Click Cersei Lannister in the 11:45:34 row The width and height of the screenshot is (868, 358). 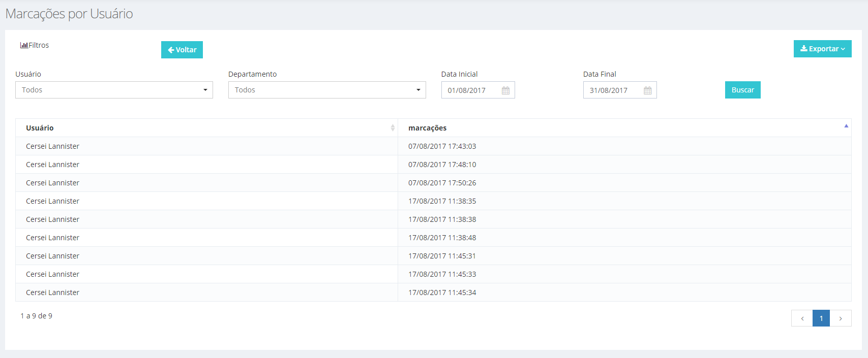(x=52, y=292)
